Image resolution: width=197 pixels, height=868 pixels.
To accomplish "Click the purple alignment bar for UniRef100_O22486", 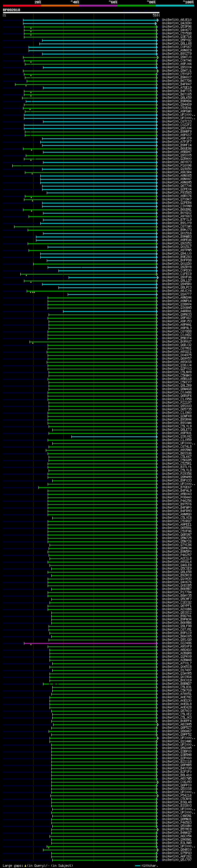I will [90, 643].
